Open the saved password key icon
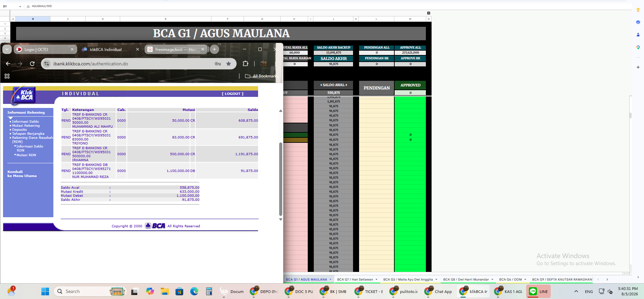This screenshot has width=644, height=299. (x=218, y=64)
